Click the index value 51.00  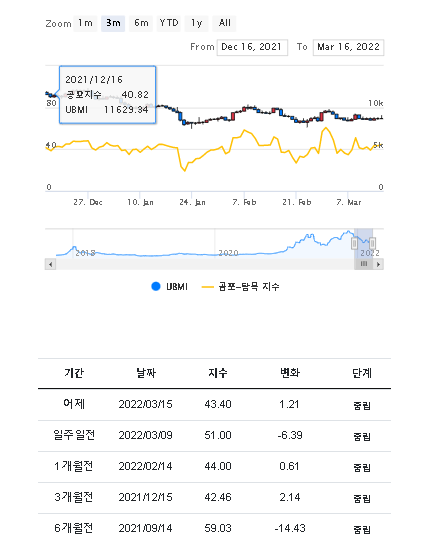[x=218, y=435]
